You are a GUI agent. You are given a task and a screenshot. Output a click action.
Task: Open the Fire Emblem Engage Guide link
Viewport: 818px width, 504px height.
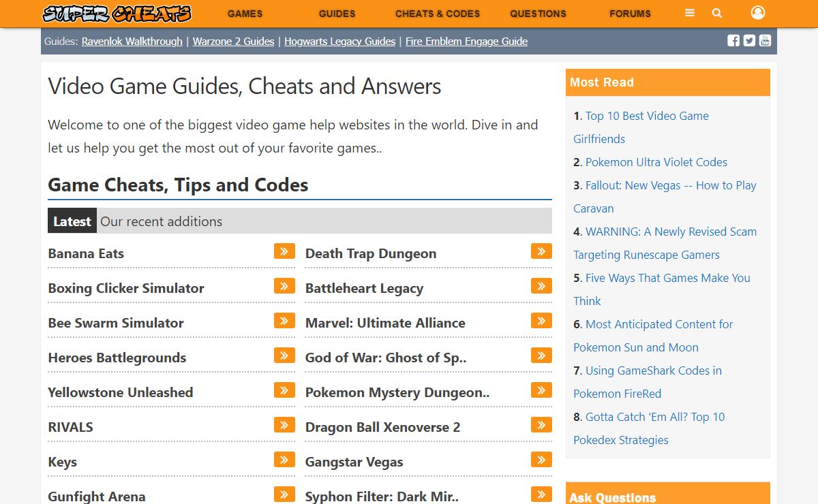coord(466,42)
